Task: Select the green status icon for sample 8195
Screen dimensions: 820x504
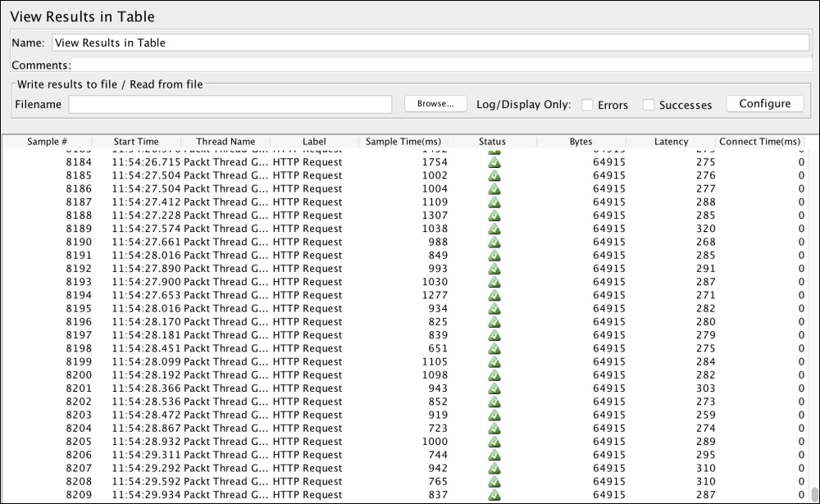Action: [x=494, y=308]
